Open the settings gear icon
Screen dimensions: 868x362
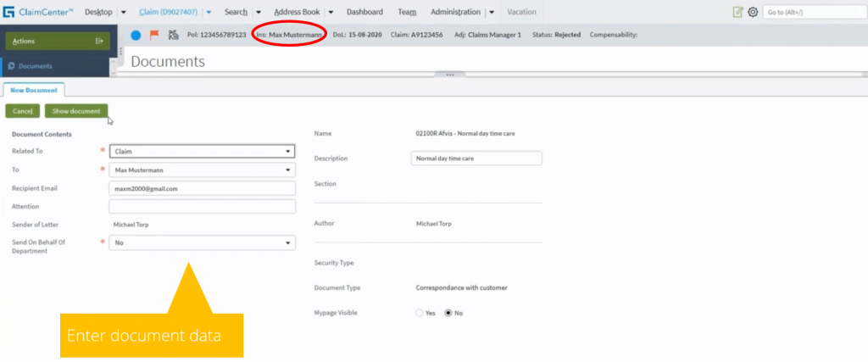coord(753,12)
